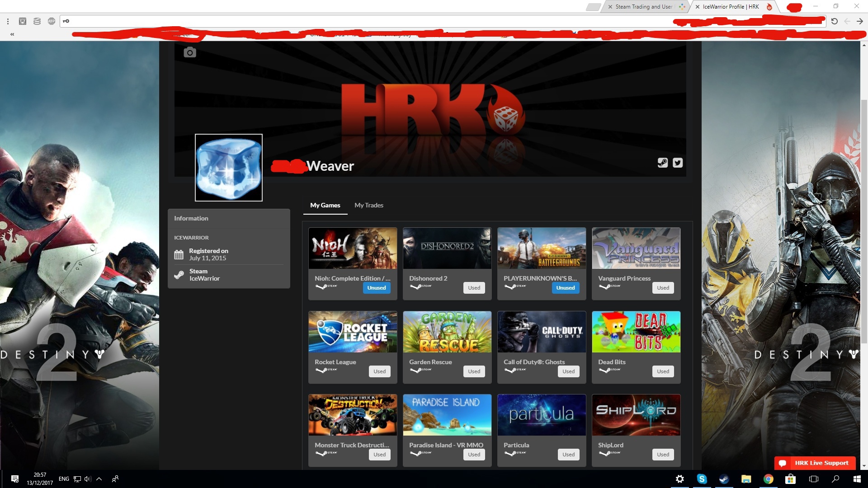Click the McAfee shield extension icon
Screen dimensions: 868x488
(x=23, y=21)
